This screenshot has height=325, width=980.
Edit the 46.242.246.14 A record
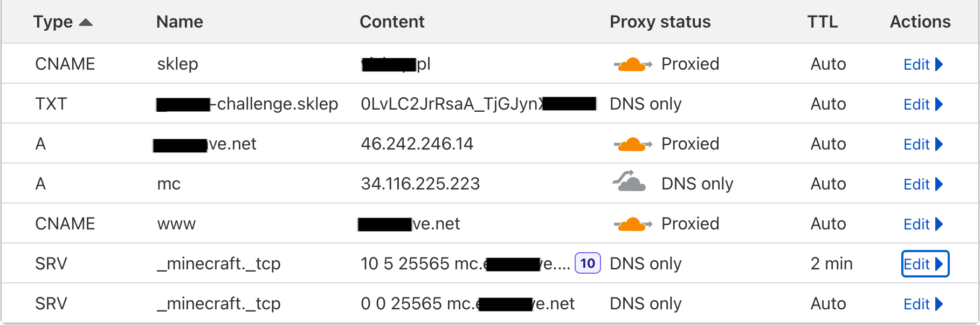(x=916, y=144)
